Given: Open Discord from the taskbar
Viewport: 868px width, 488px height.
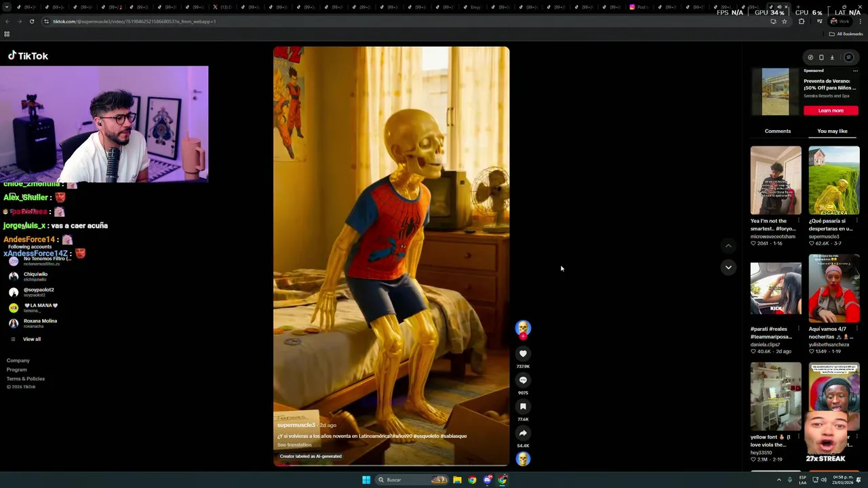Looking at the screenshot, I should point(488,480).
